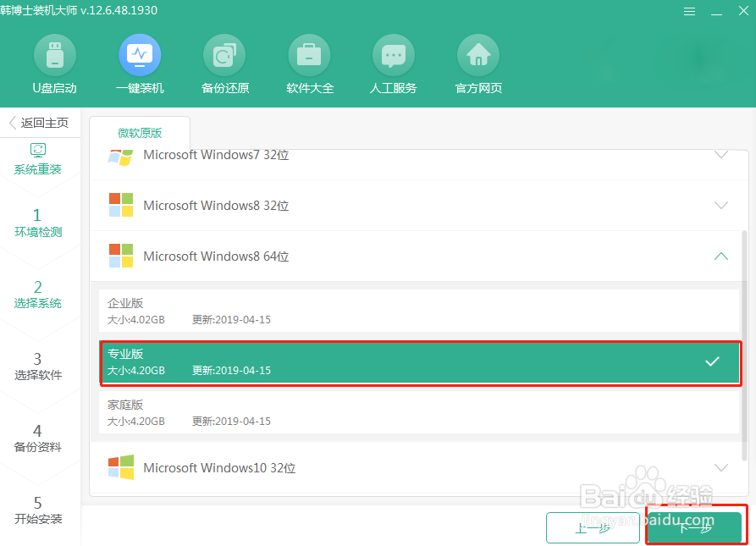
Task: Open the 官方网页 home icon
Action: pyautogui.click(x=478, y=55)
